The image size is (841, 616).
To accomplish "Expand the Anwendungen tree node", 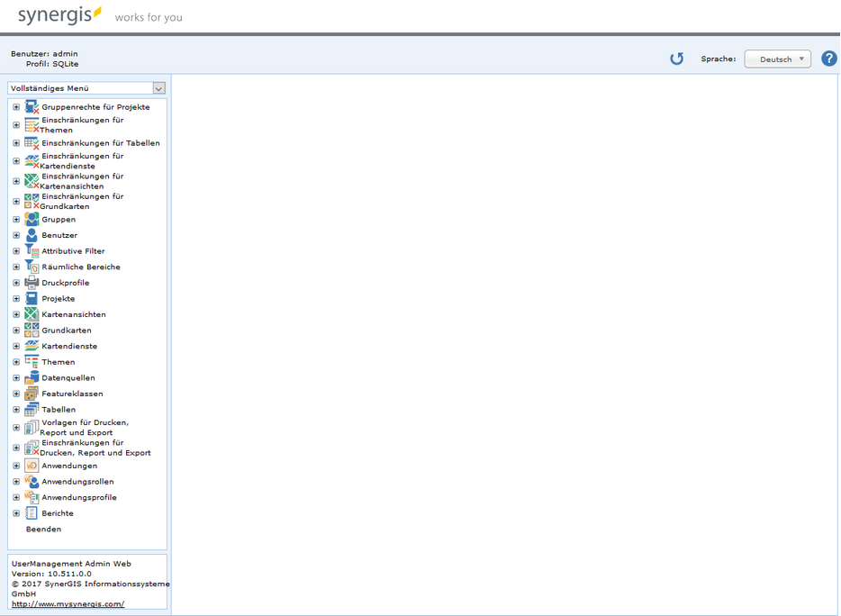I will click(x=16, y=466).
